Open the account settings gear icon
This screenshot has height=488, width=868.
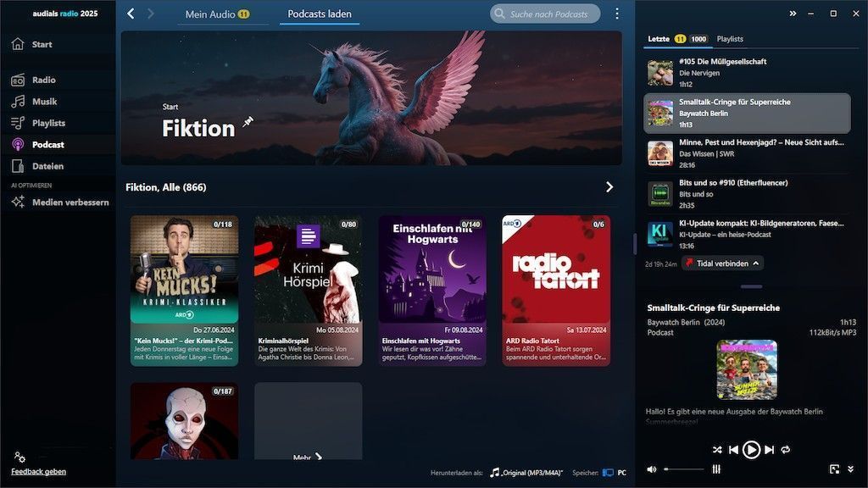(x=19, y=457)
